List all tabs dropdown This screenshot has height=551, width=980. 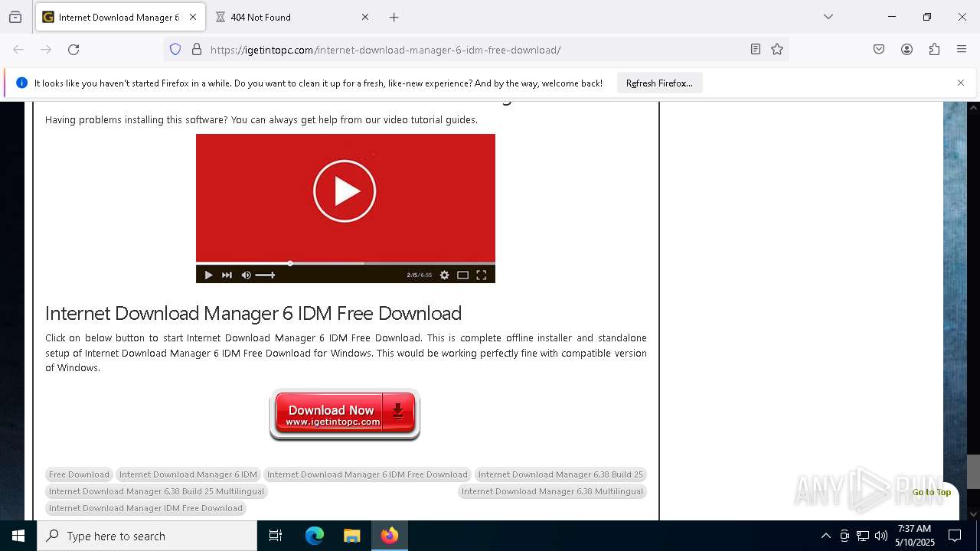[828, 17]
